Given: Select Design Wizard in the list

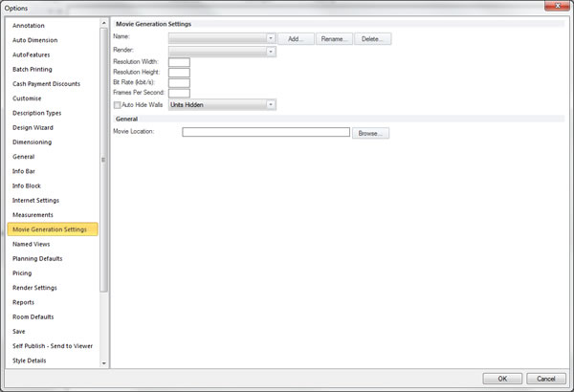Looking at the screenshot, I should point(33,128).
